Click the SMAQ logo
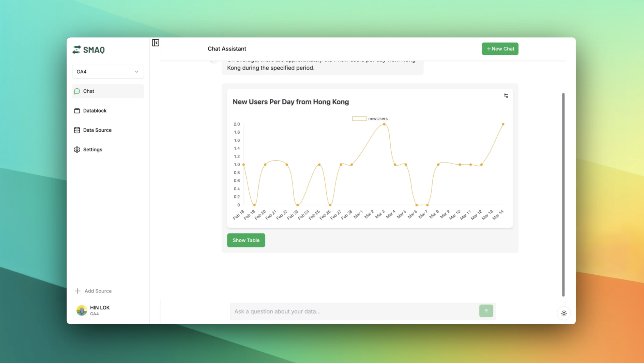The image size is (644, 363). (88, 50)
